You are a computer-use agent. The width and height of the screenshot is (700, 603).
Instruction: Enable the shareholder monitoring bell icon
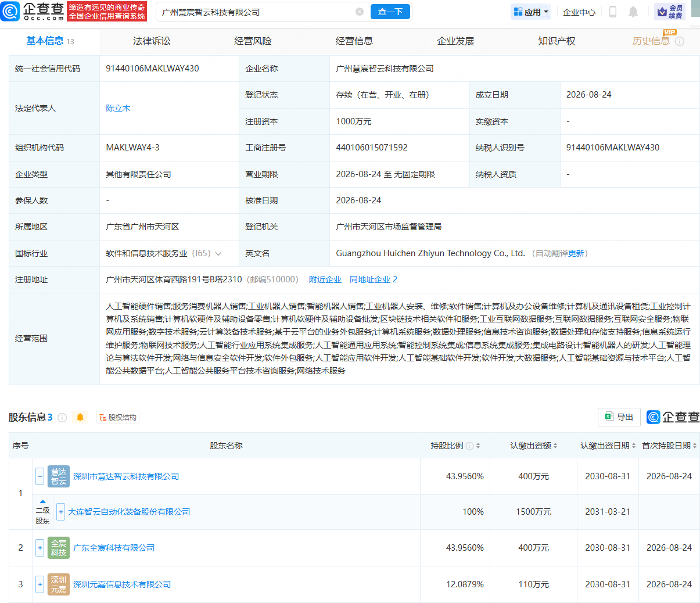(x=80, y=417)
